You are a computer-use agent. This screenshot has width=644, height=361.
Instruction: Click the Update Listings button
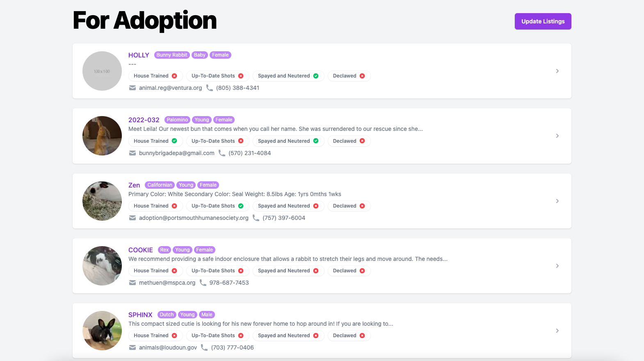543,21
